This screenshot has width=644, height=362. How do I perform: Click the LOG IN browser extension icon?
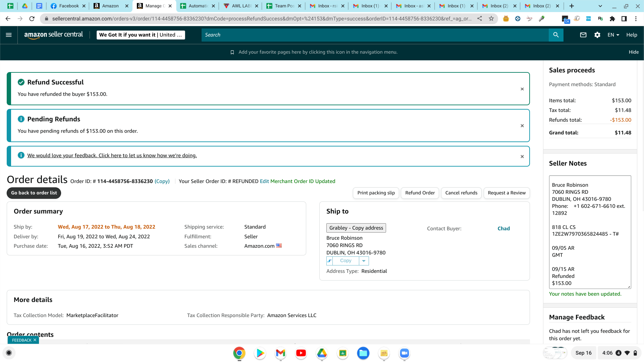530,19
